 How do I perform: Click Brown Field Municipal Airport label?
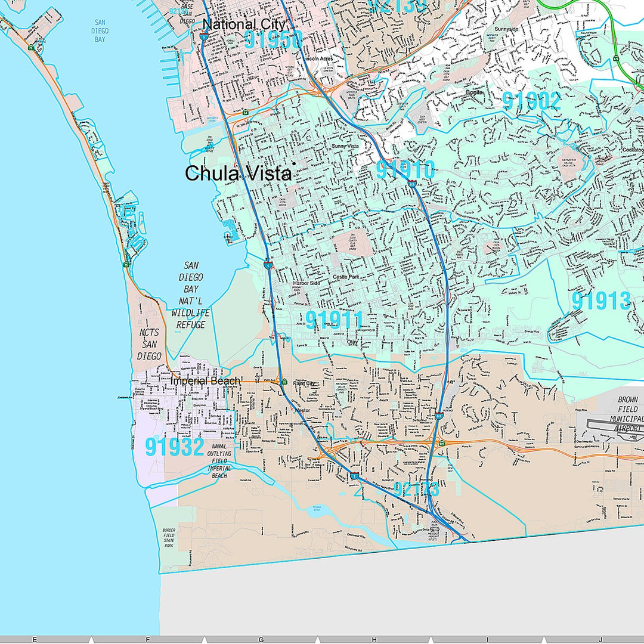(x=627, y=414)
